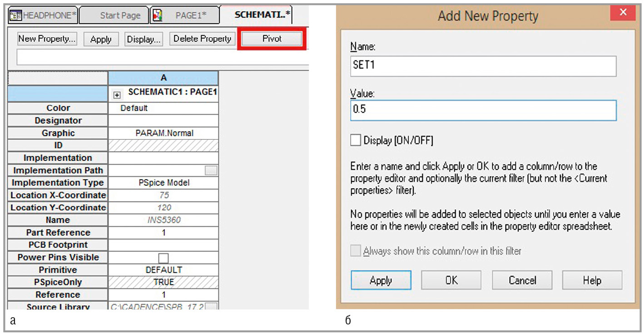Image resolution: width=644 pixels, height=334 pixels.
Task: Click the Source Library browse button
Action: 211,307
